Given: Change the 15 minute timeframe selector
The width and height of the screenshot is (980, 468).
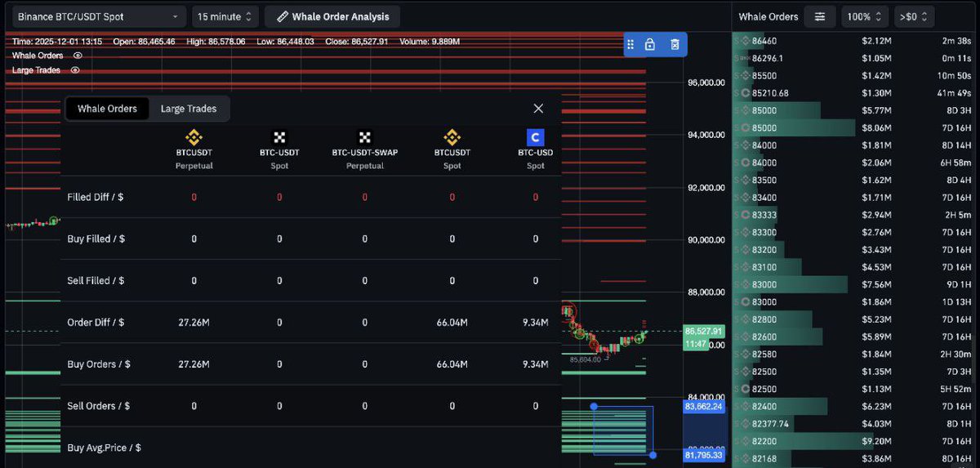Looking at the screenshot, I should coord(226,16).
